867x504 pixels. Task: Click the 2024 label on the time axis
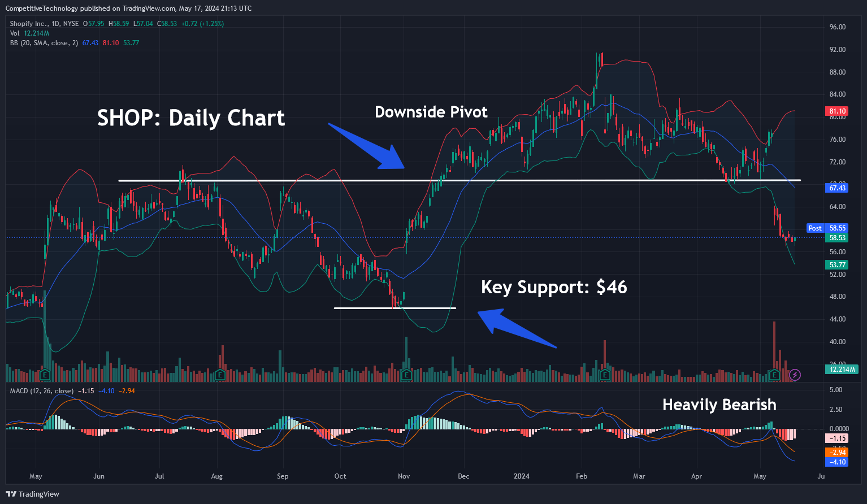pyautogui.click(x=521, y=476)
